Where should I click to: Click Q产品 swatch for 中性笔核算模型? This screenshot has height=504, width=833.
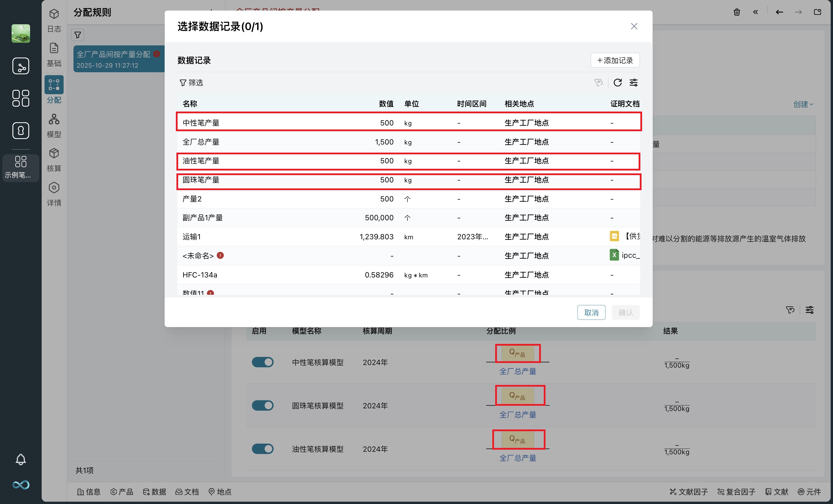pos(517,353)
